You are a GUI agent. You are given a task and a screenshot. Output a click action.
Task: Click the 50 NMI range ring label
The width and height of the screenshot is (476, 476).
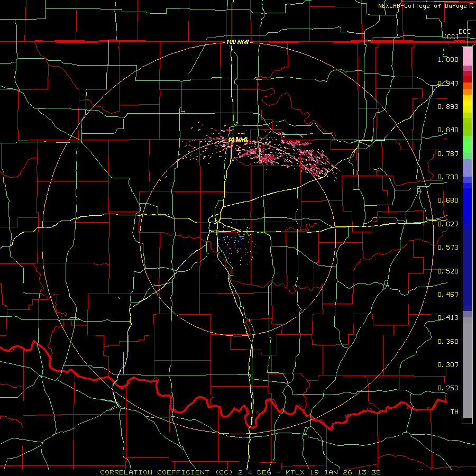237,140
